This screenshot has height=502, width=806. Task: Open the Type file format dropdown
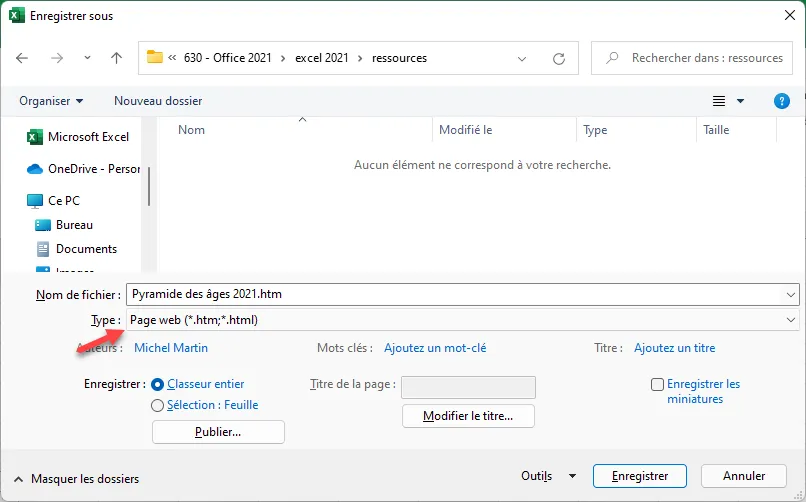[462, 320]
